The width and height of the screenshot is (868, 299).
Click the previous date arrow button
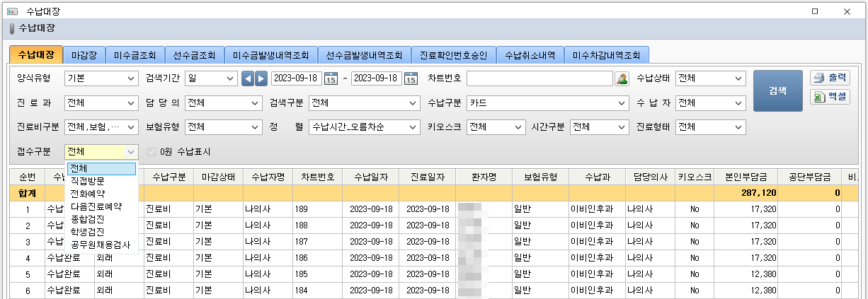(x=248, y=78)
